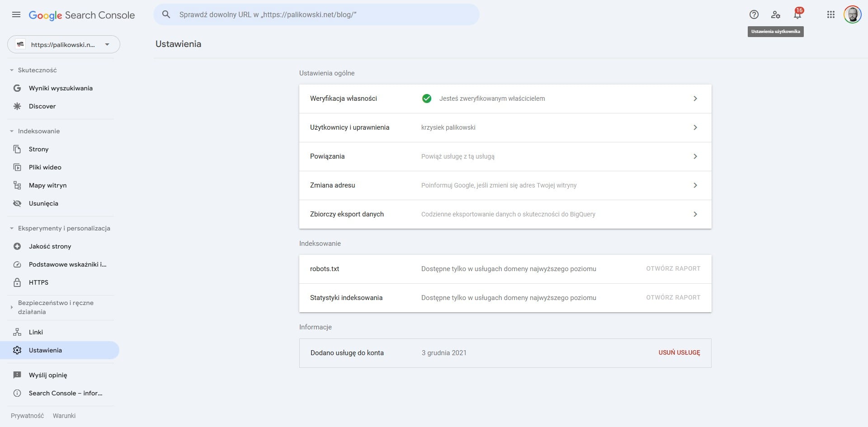
Task: Collapse the Indeksowanie sidebar section
Action: pos(38,131)
